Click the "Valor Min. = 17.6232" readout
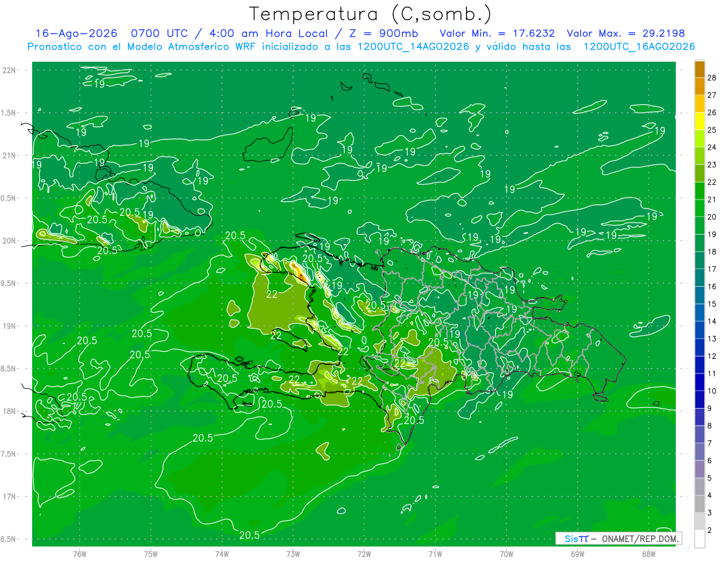This screenshot has height=562, width=728. tap(497, 33)
